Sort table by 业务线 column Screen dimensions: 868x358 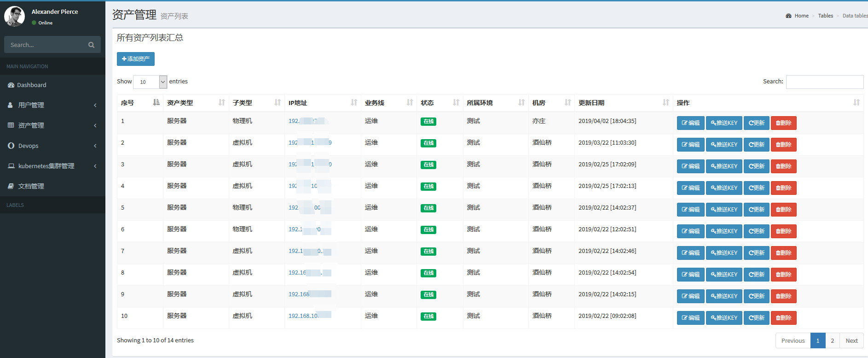pyautogui.click(x=388, y=103)
